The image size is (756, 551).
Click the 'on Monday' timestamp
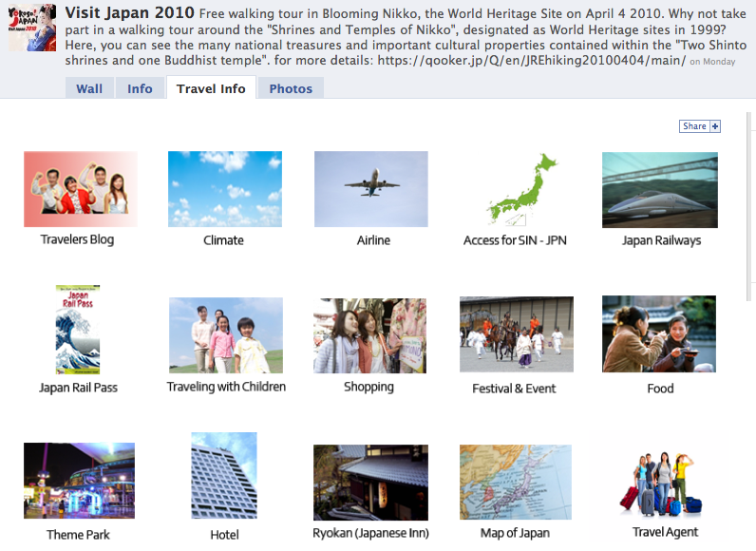coord(712,62)
